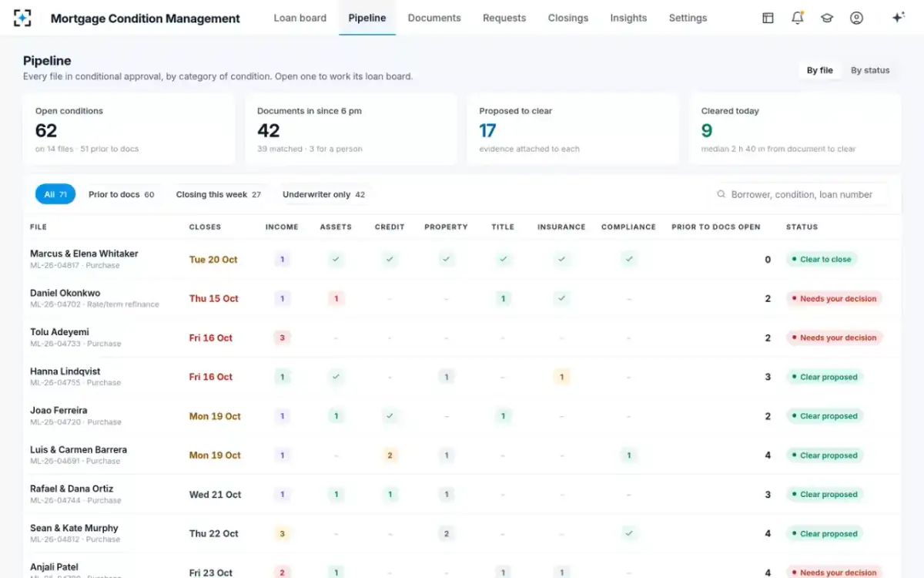Click the Assets checkmark for Marcus & Elena Whitaker
Screen dimensions: 924x578
(x=336, y=260)
